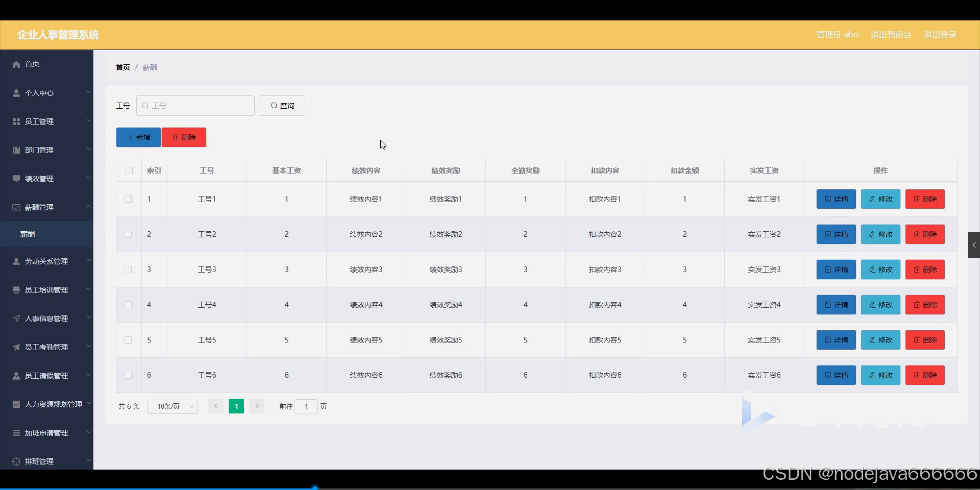Check the checkbox for row 工号5
The height and width of the screenshot is (490, 980).
click(x=128, y=340)
